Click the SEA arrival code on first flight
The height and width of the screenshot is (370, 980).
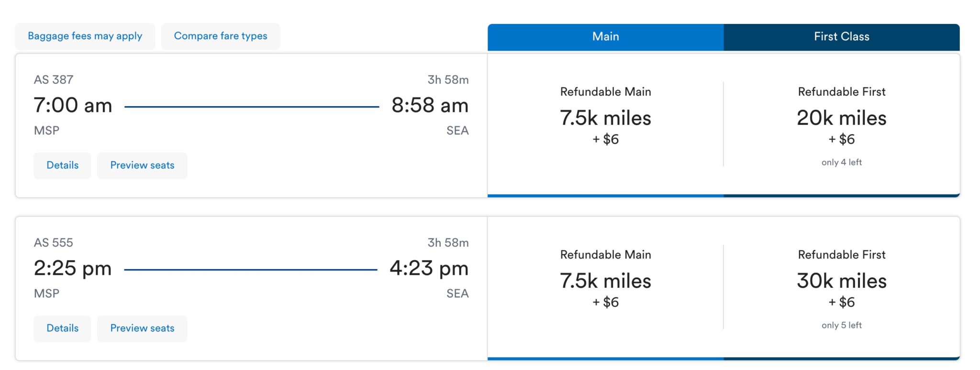[x=457, y=130]
